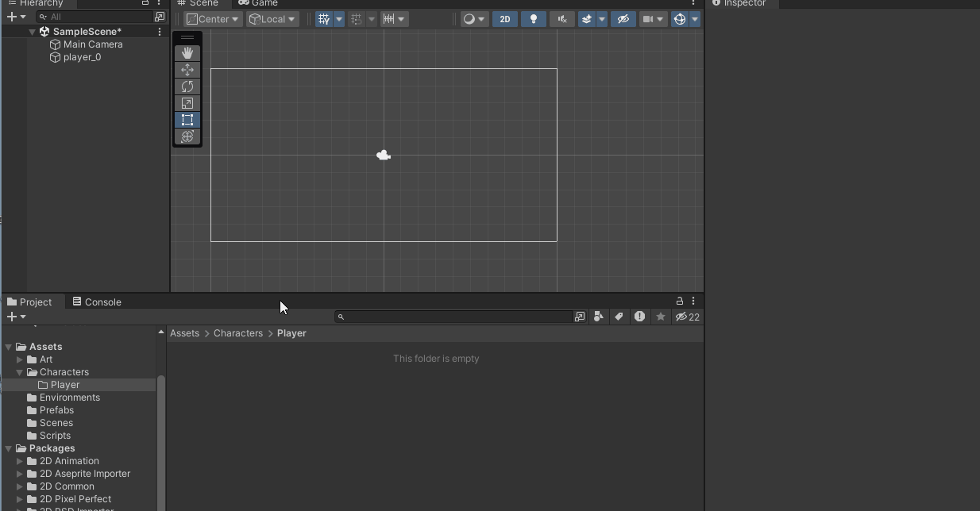
Task: Click the Favorites star icon
Action: [x=660, y=317]
